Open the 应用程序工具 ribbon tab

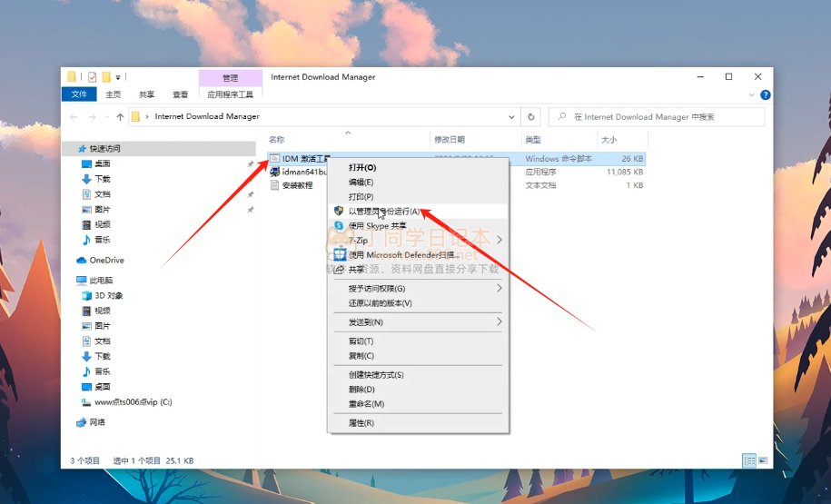pyautogui.click(x=230, y=94)
